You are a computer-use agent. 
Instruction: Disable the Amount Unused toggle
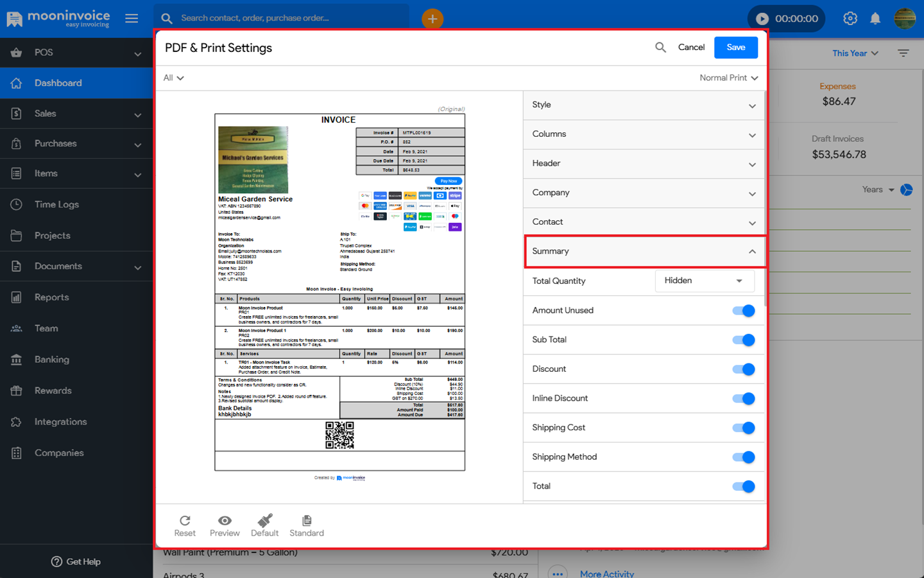pos(744,311)
